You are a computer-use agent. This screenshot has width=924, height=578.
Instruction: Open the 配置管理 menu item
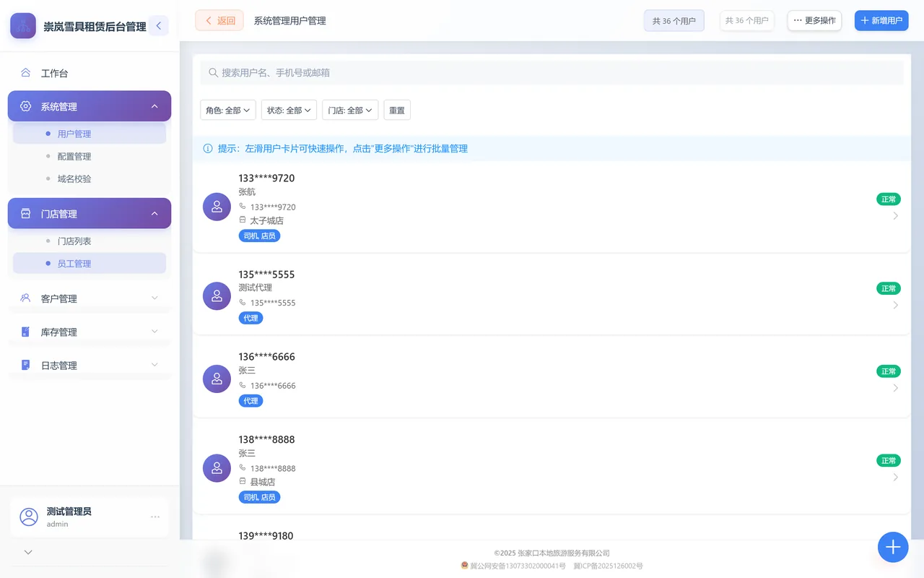coord(90,156)
